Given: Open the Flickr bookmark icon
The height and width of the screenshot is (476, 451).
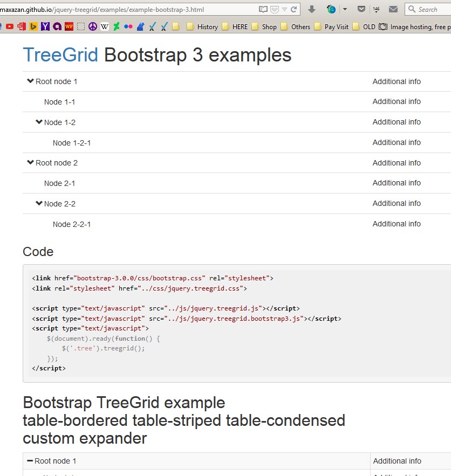Looking at the screenshot, I should (x=128, y=26).
